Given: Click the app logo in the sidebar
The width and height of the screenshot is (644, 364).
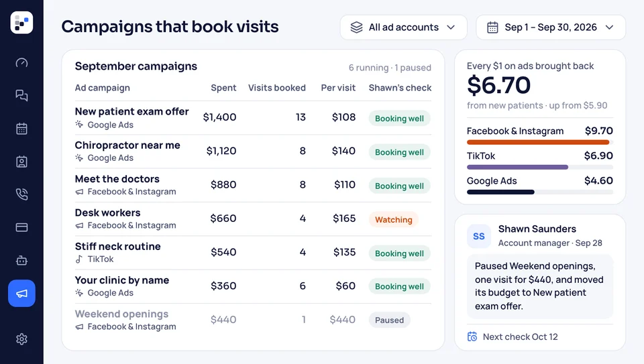Looking at the screenshot, I should click(x=21, y=23).
